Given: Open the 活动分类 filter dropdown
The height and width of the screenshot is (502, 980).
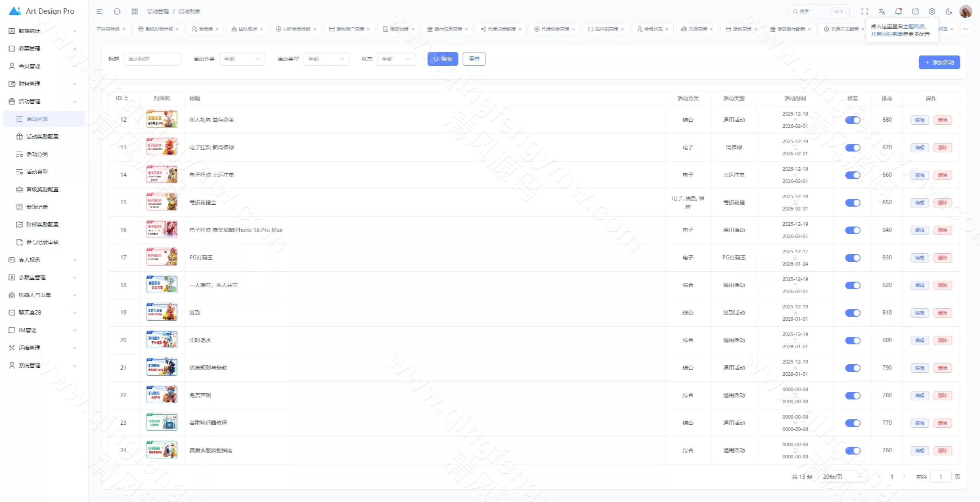Looking at the screenshot, I should point(242,59).
